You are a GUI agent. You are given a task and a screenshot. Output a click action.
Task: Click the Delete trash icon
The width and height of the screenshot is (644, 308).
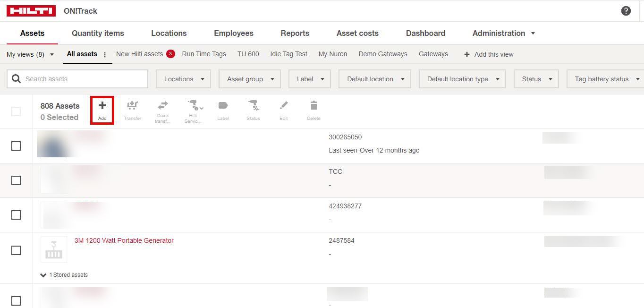point(314,105)
